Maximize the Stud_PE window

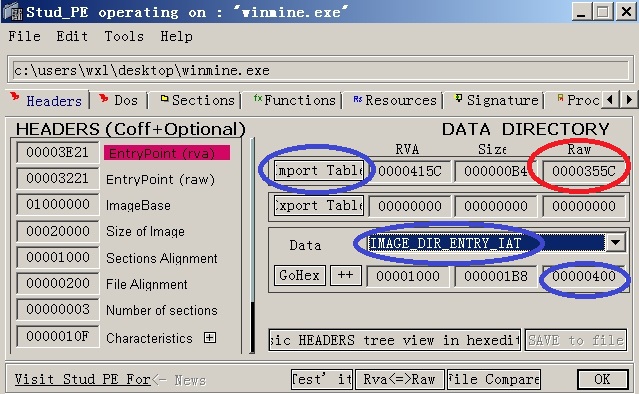point(603,11)
